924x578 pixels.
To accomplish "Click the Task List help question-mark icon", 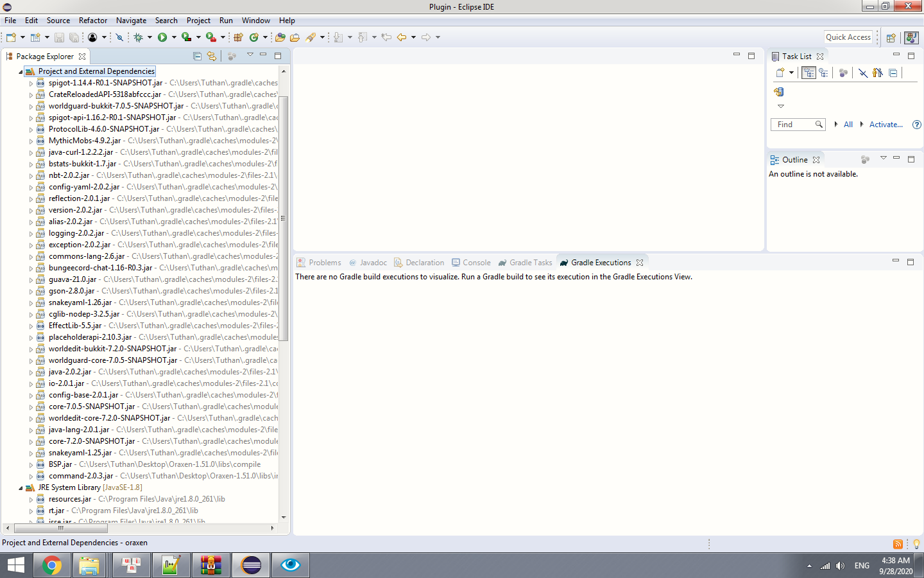I will coord(917,125).
